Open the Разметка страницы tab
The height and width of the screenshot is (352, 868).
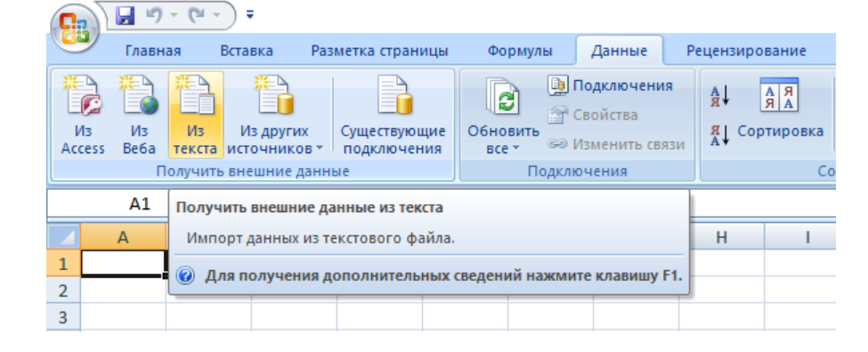pyautogui.click(x=379, y=51)
